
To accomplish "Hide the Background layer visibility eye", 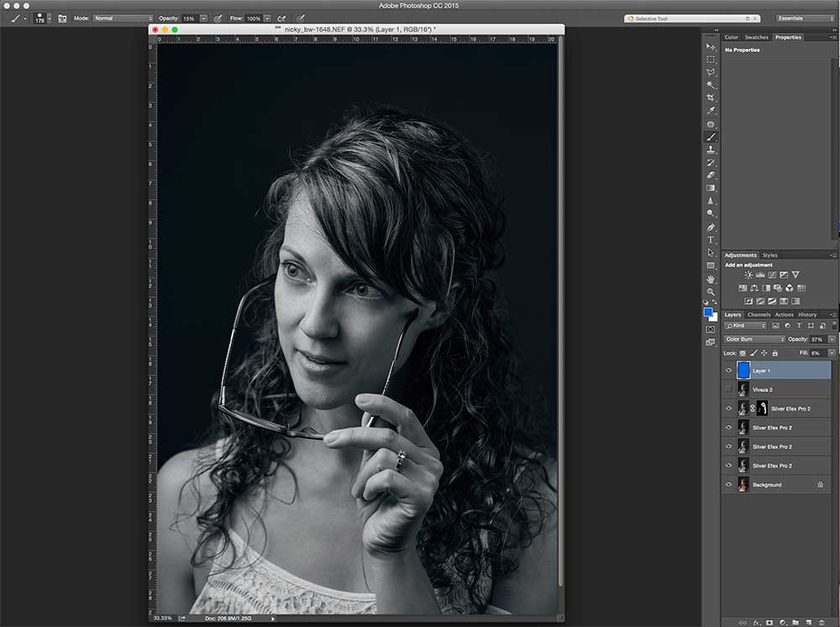I will [728, 485].
